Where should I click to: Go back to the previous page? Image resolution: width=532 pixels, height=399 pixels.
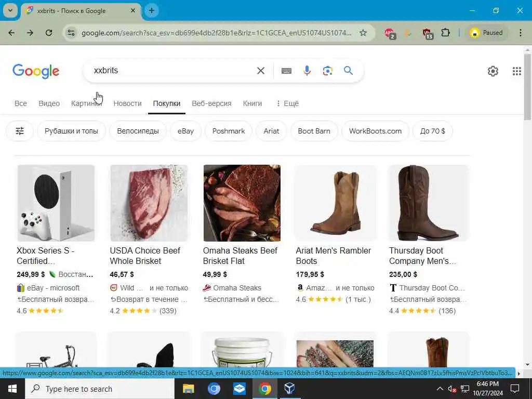point(11,33)
